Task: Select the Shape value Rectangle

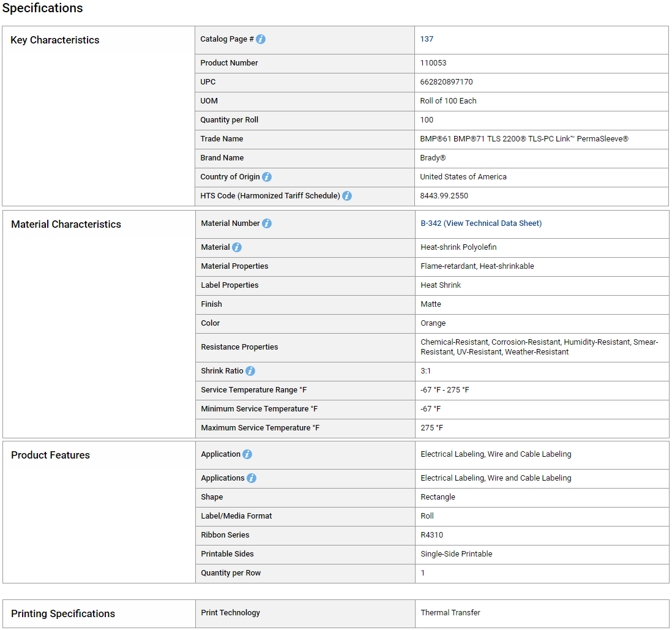Action: 438,497
